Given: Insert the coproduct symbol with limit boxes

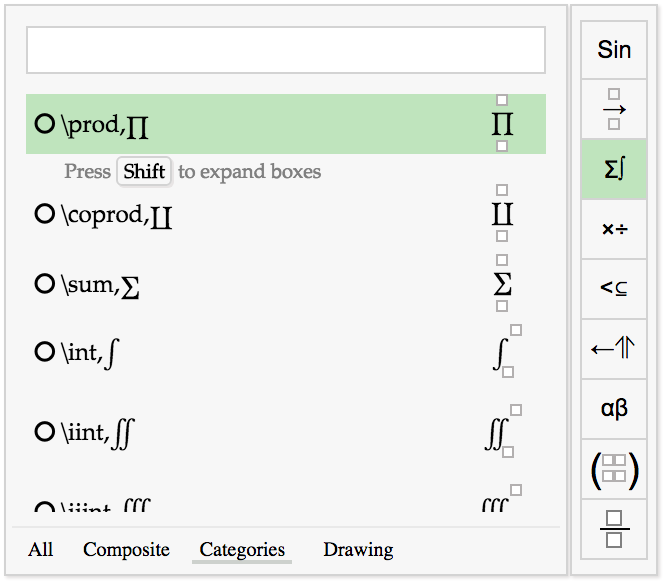Looking at the screenshot, I should tap(502, 214).
